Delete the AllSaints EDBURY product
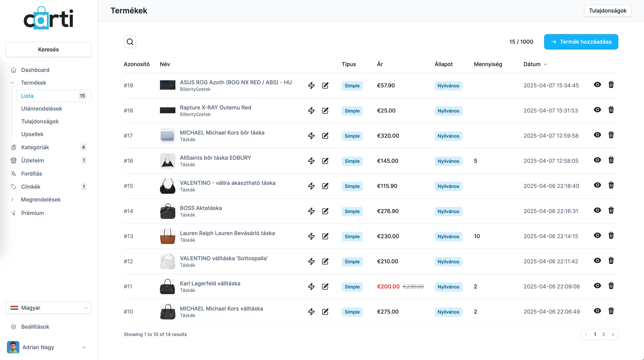Image resolution: width=644 pixels, height=360 pixels. tap(611, 160)
